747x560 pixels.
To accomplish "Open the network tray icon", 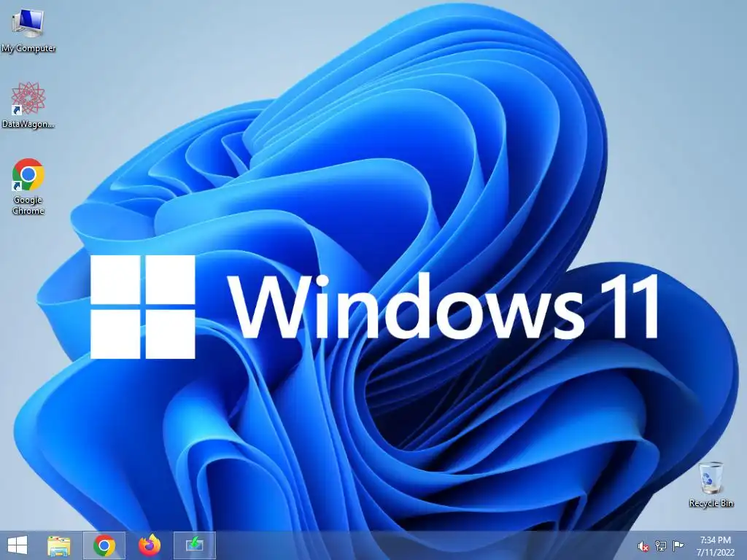I will [661, 546].
